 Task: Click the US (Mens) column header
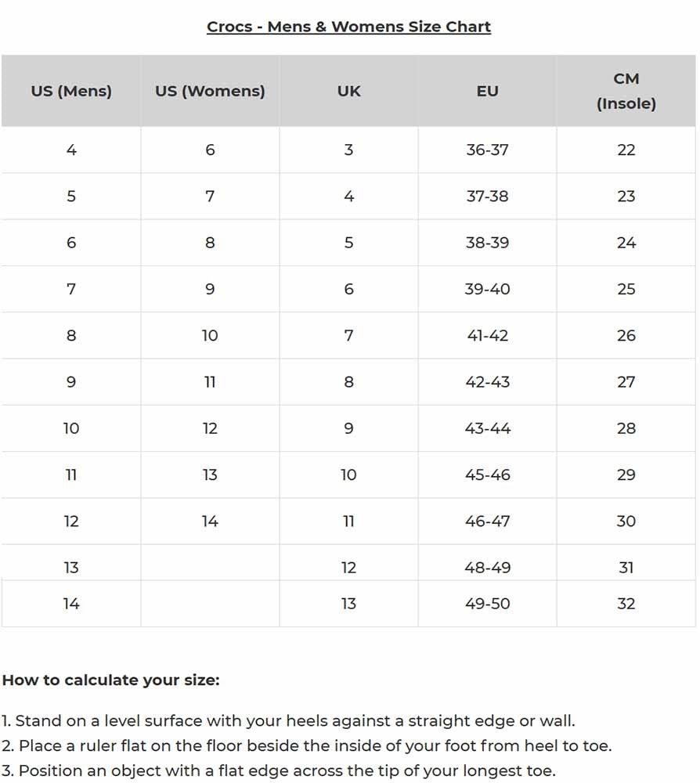(71, 91)
